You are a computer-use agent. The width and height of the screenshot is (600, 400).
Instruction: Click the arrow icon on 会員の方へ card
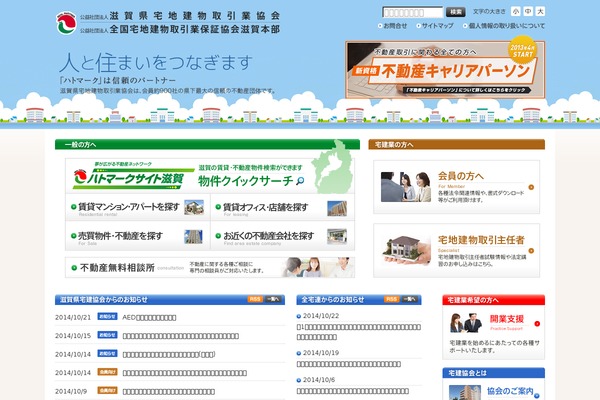(531, 187)
